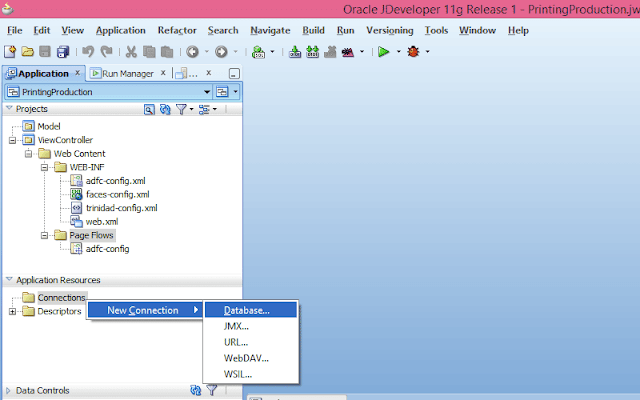Open the File menu
Image resolution: width=640 pixels, height=400 pixels.
[15, 30]
